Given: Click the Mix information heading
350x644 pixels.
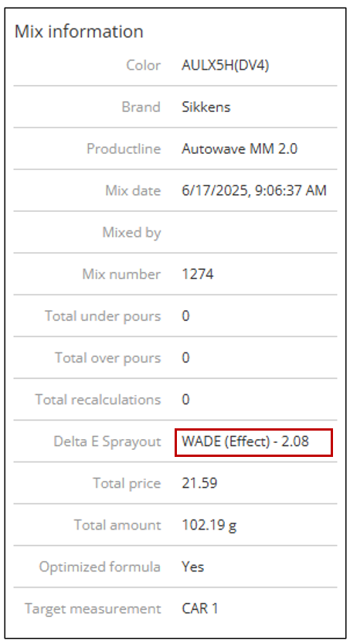Looking at the screenshot, I should (79, 32).
